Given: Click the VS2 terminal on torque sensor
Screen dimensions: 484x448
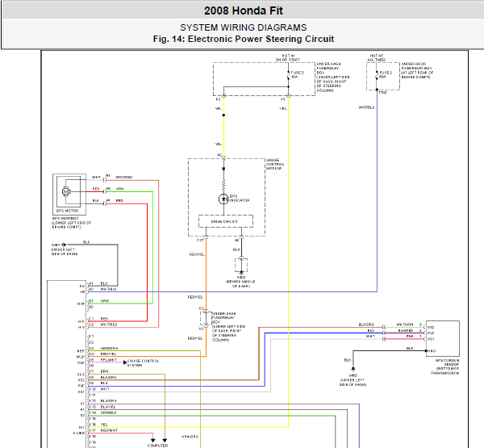Looking at the screenshot, I should [431, 327].
